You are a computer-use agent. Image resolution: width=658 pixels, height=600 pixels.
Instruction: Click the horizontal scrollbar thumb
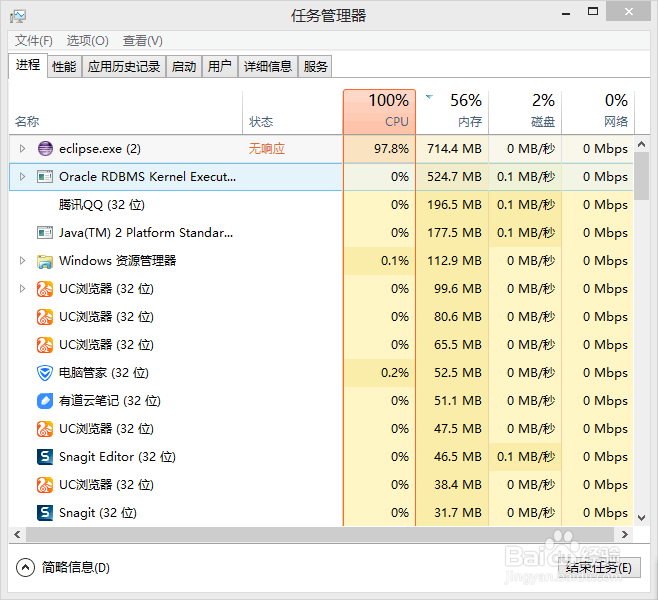[x=320, y=535]
